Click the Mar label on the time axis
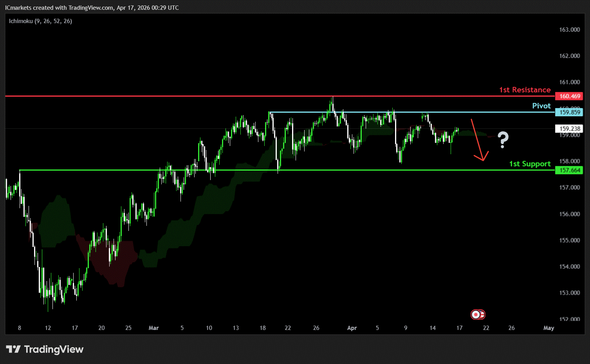The height and width of the screenshot is (364, 590). click(153, 328)
